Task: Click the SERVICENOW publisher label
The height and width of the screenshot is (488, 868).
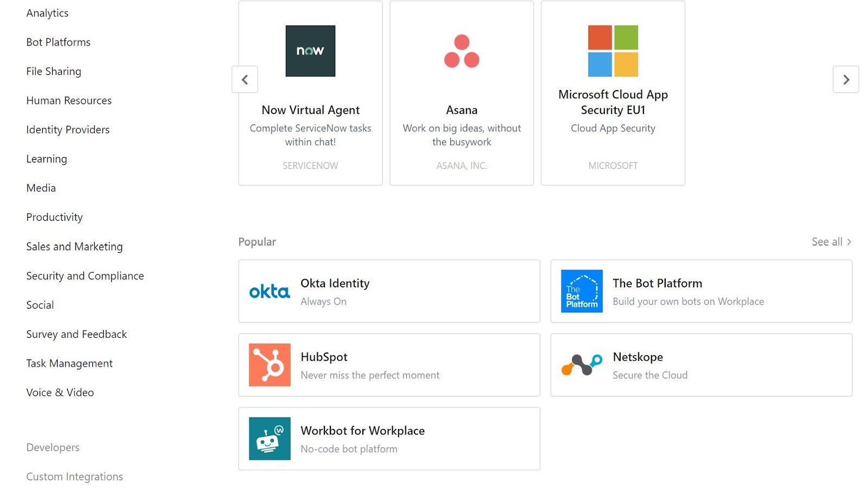Action: pyautogui.click(x=310, y=166)
